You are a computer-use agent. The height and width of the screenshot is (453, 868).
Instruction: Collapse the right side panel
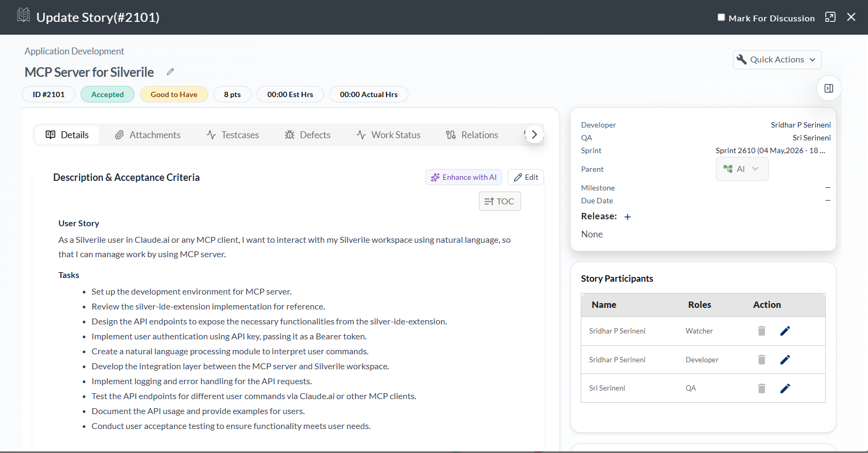pos(829,89)
